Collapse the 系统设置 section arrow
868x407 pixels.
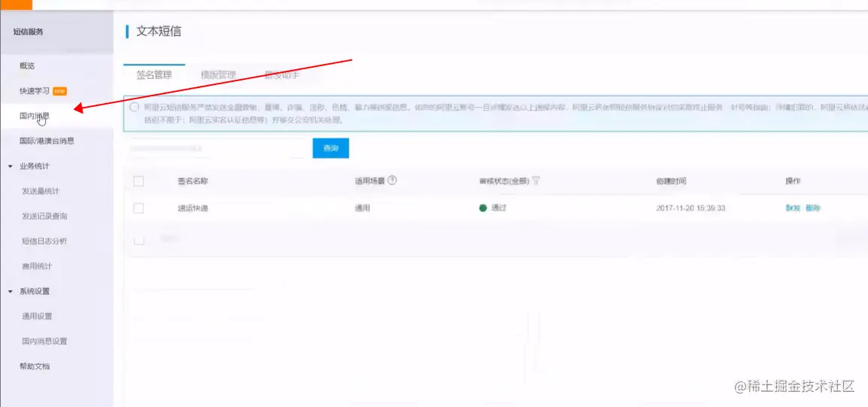(10, 291)
